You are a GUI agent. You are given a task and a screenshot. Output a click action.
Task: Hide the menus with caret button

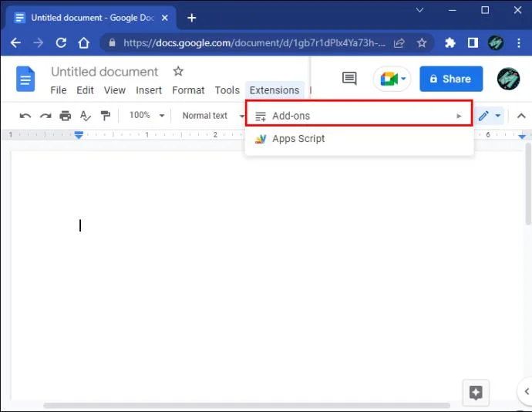coord(521,116)
